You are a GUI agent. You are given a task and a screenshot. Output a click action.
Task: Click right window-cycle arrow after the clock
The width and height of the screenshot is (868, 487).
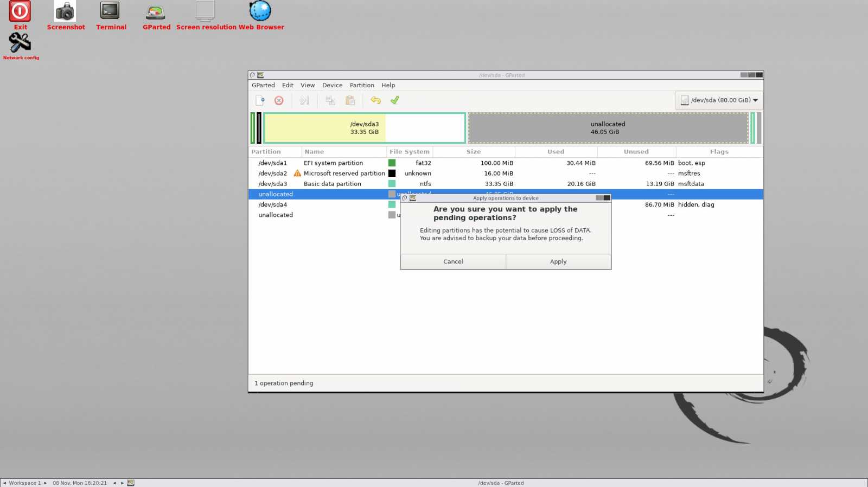[x=123, y=483]
